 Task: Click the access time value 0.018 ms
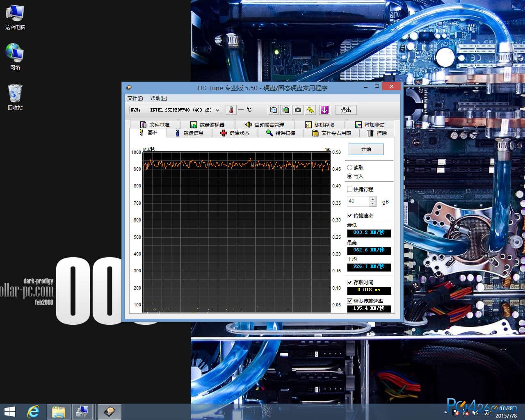coord(369,290)
